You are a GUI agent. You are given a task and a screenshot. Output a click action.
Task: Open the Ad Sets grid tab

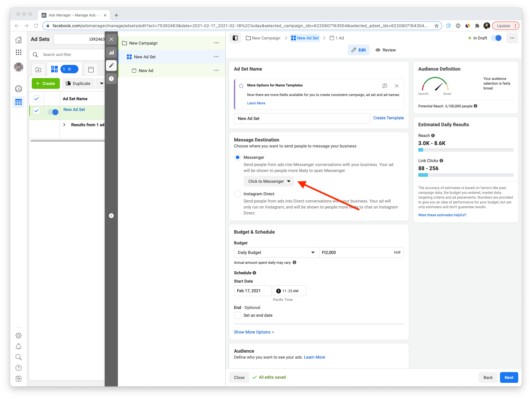tap(54, 69)
